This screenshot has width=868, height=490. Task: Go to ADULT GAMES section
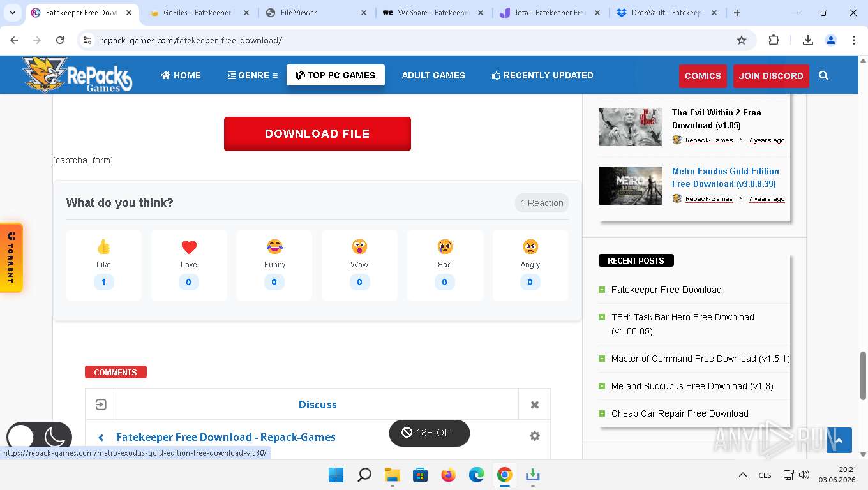433,75
